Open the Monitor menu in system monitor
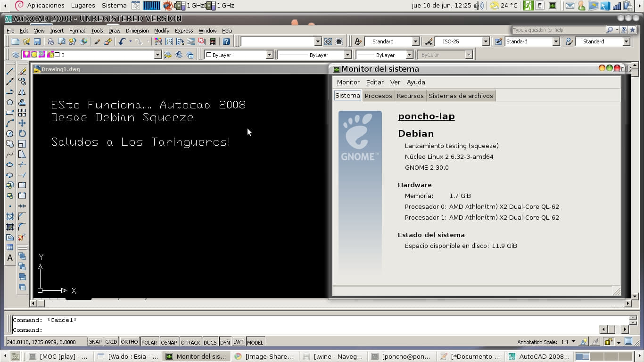 point(348,82)
